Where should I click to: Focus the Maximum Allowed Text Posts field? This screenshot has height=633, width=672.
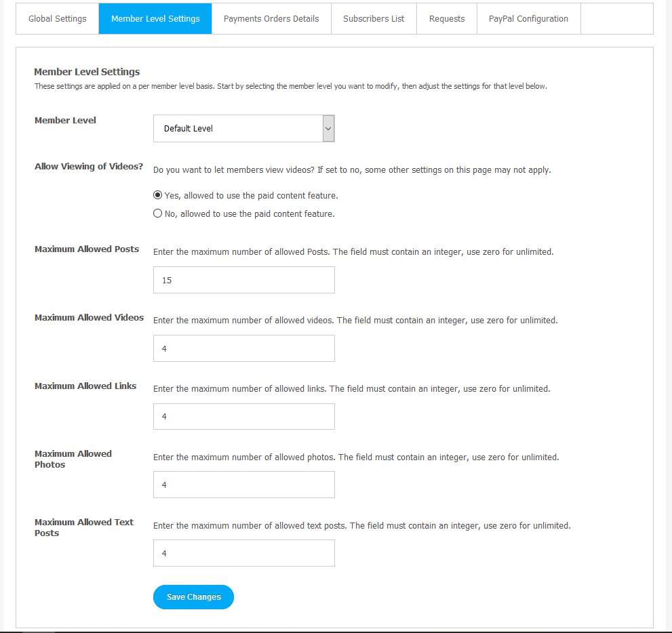pos(244,553)
